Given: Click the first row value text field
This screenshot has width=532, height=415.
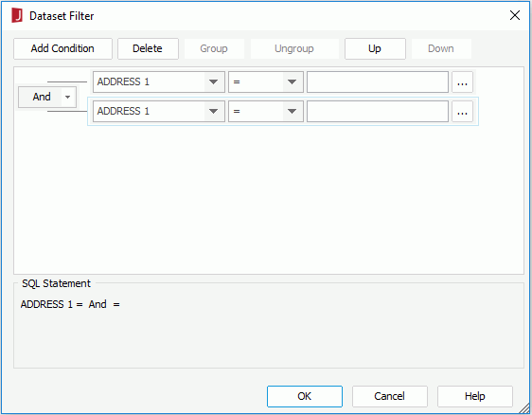Looking at the screenshot, I should (378, 81).
